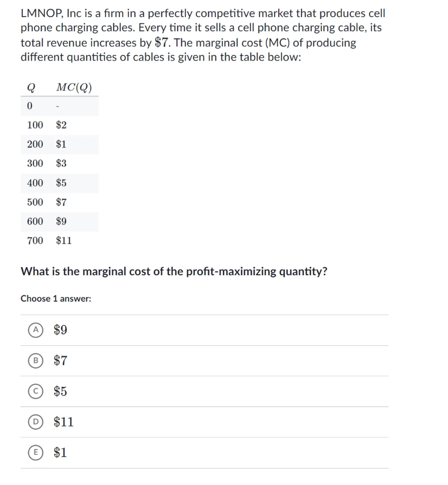Pick the option C radio circle
Image resolution: width=448 pixels, height=485 pixels.
point(36,391)
